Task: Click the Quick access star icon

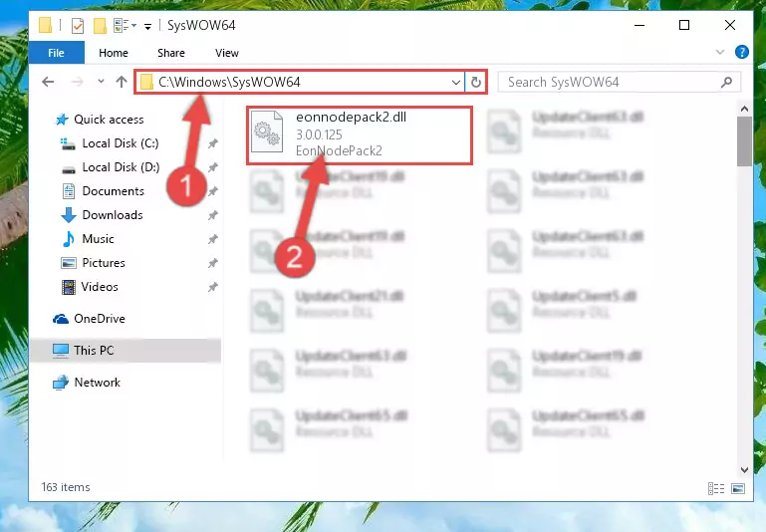Action: click(62, 120)
